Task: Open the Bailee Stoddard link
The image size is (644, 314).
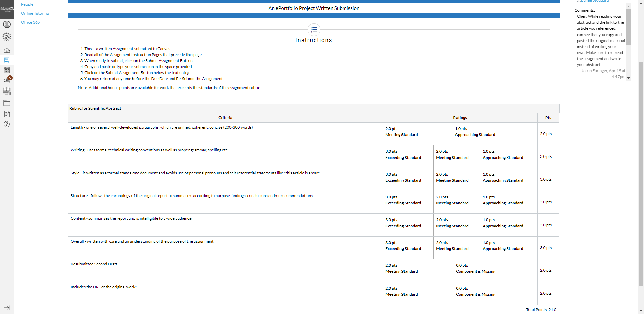Action: (595, 1)
